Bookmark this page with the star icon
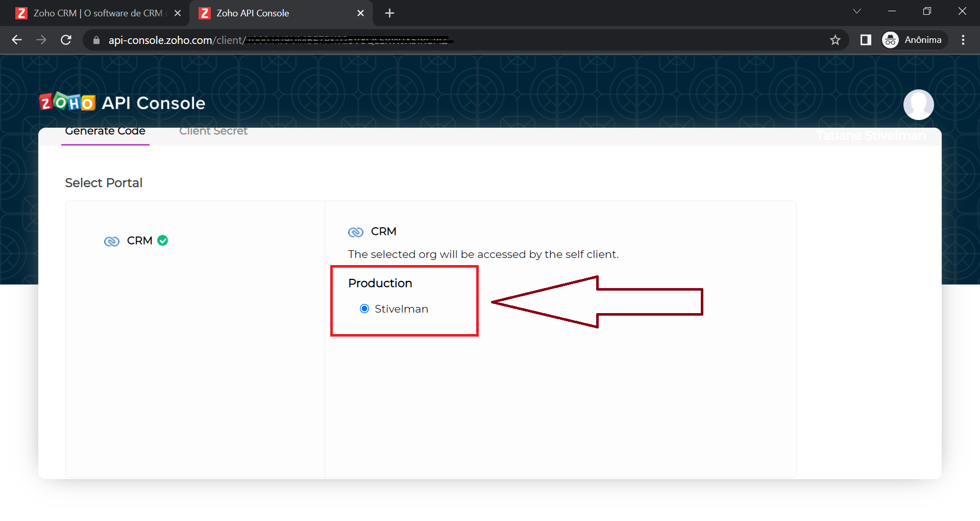 click(x=835, y=40)
